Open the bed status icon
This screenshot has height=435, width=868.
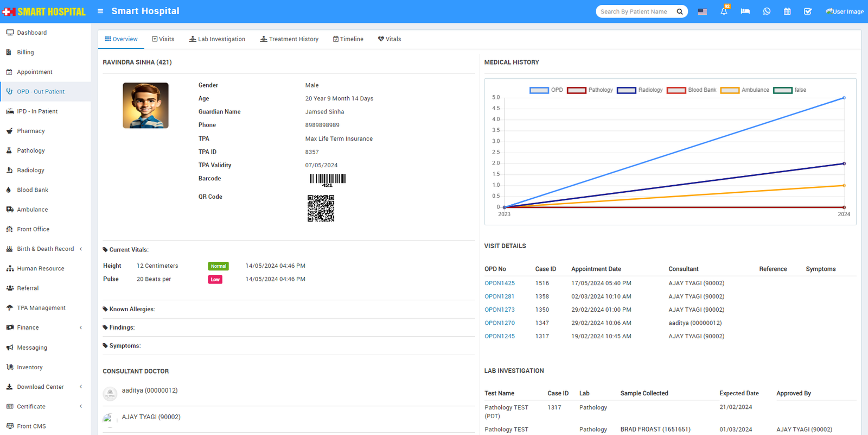[745, 11]
